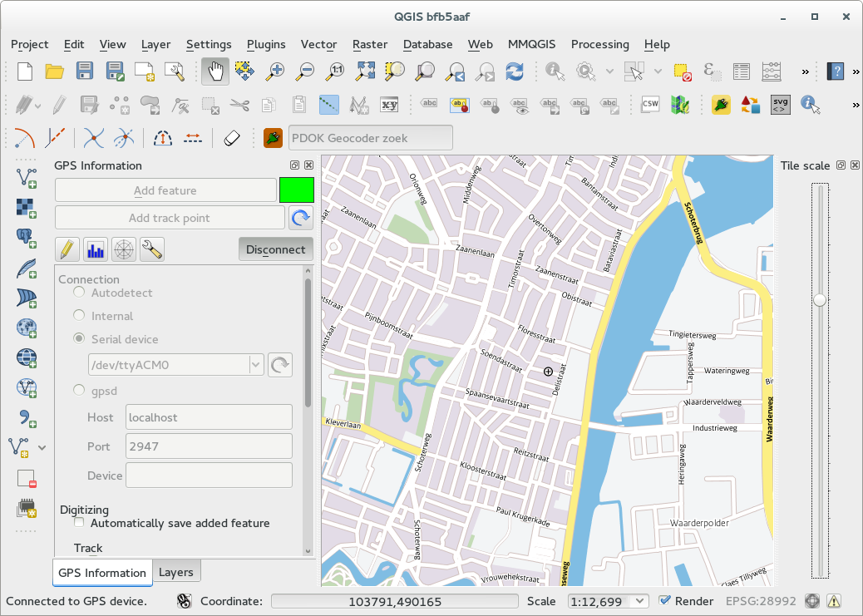Open the attribute table icon

(x=742, y=71)
